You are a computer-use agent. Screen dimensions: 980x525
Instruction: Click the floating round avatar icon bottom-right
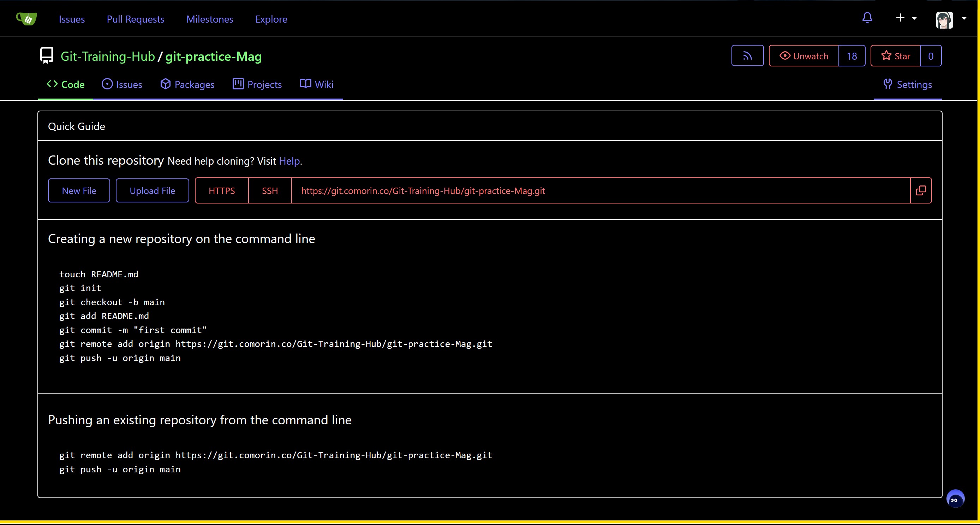(955, 499)
